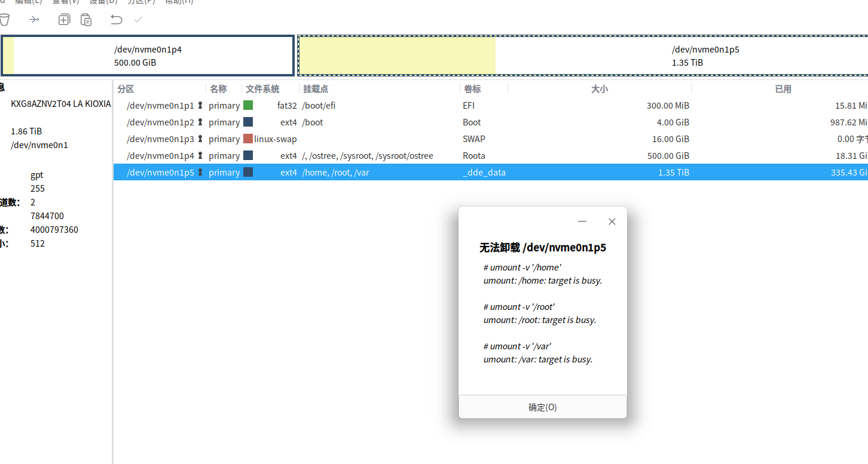Click the lock icon beside /dev/nvme0n1p2
Screen dimensions: 868x464
click(201, 122)
